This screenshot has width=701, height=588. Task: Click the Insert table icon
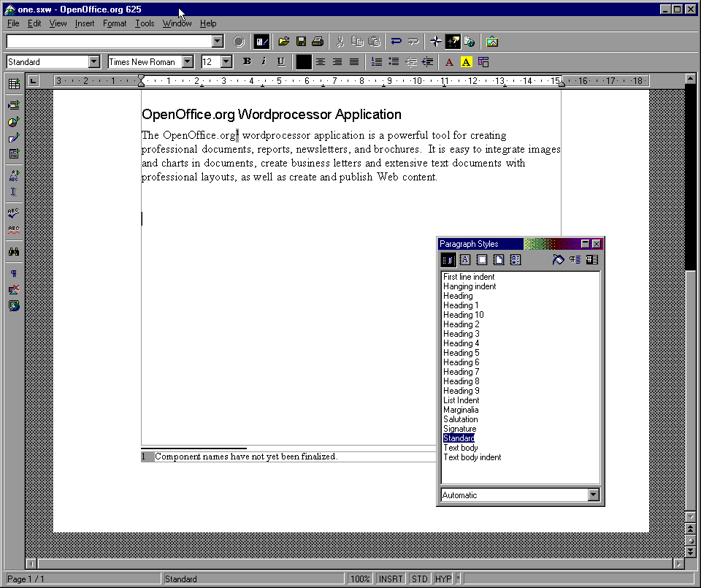[x=13, y=85]
